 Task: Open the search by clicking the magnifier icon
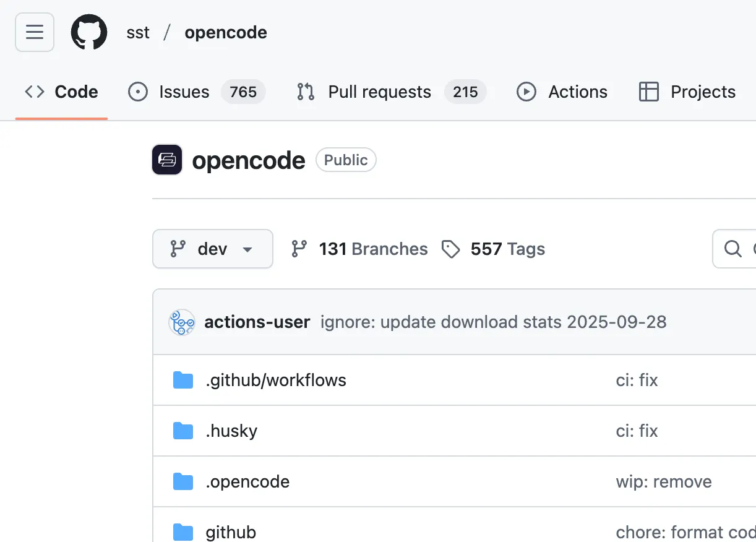[x=733, y=249]
